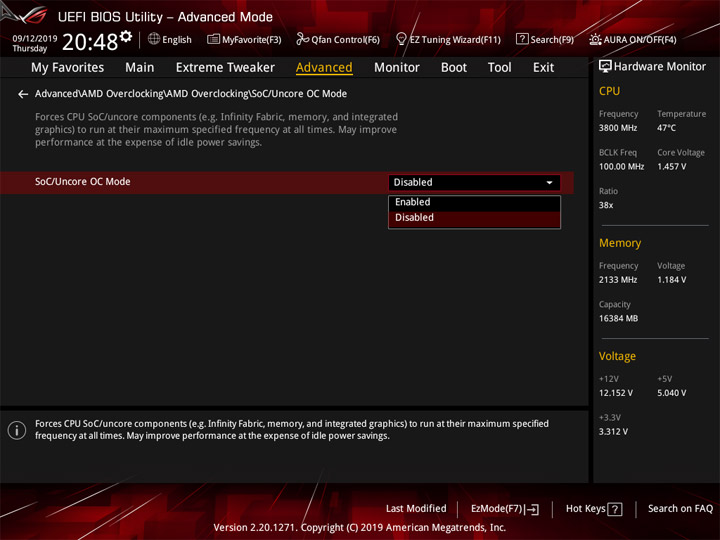This screenshot has height=540, width=720.
Task: Click +12V value 12.152 V
Action: click(616, 394)
